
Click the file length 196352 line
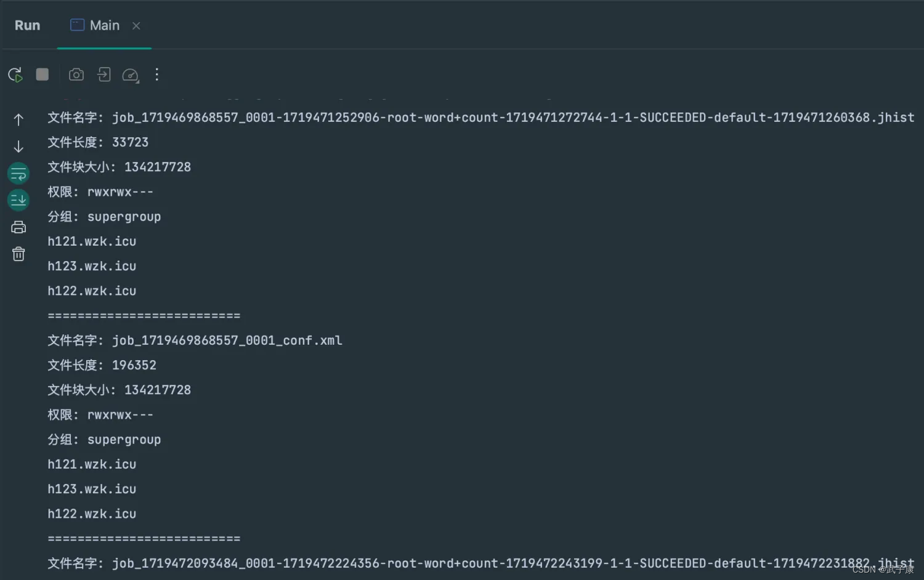[x=102, y=365]
